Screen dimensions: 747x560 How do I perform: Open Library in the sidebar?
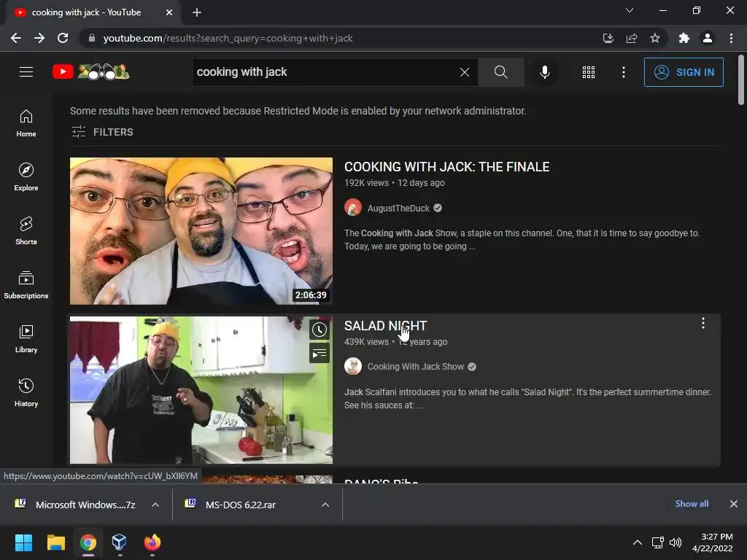(26, 338)
